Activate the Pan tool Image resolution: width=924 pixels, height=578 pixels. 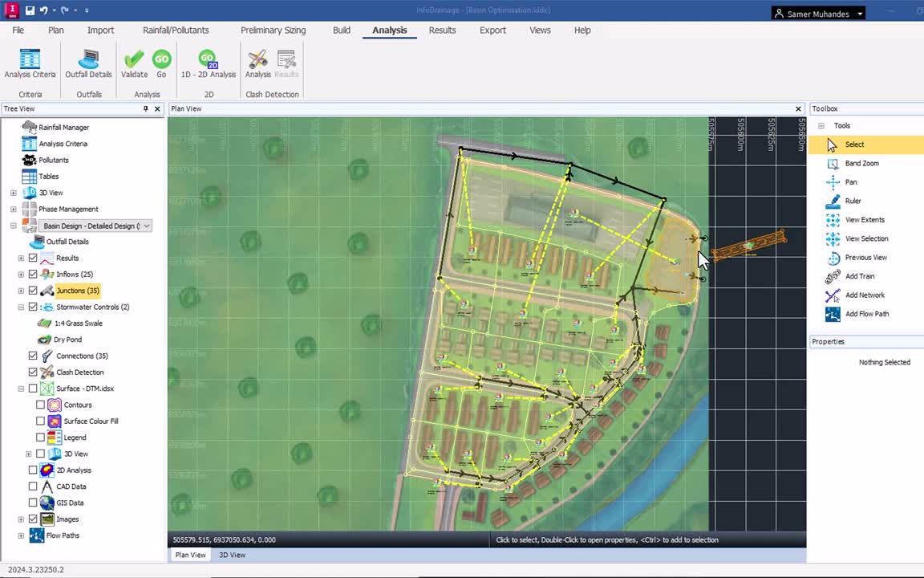point(850,182)
